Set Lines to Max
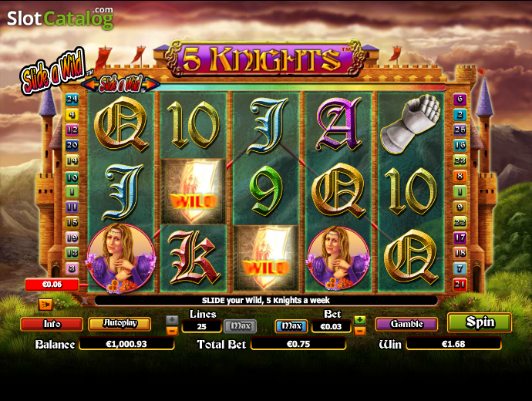The image size is (532, 401). [x=241, y=326]
